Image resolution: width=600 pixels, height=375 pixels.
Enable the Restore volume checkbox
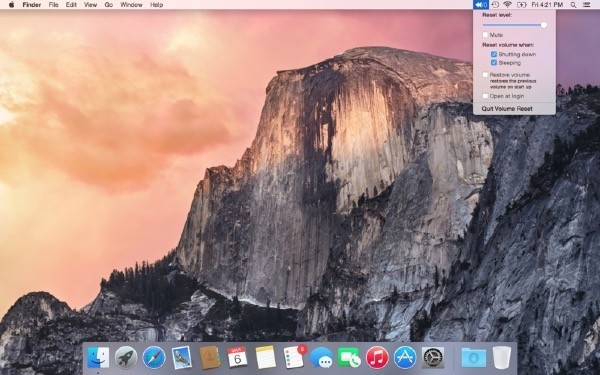point(485,75)
